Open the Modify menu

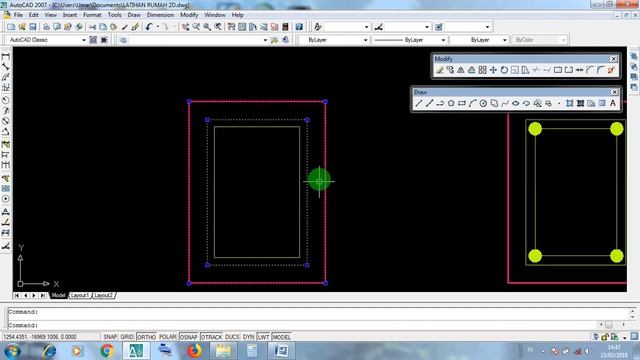[189, 15]
